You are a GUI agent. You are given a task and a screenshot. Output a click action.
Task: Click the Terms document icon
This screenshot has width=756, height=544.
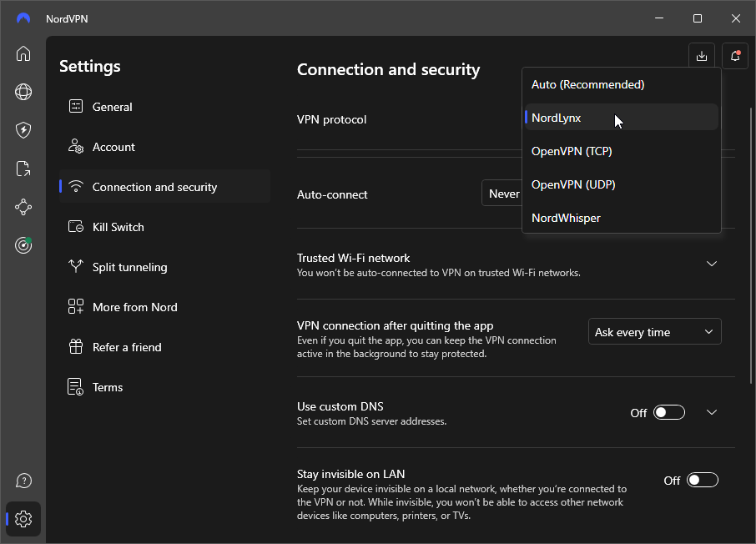76,387
